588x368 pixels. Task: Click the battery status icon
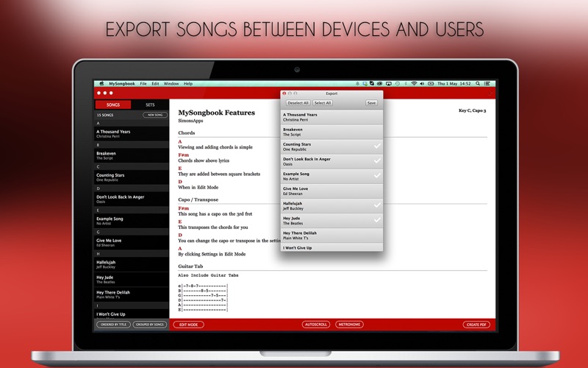(431, 84)
